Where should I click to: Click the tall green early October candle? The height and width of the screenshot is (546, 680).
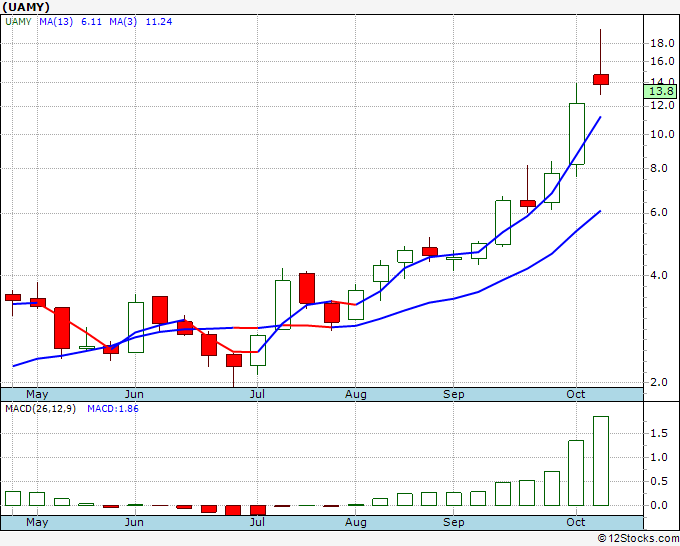point(576,134)
